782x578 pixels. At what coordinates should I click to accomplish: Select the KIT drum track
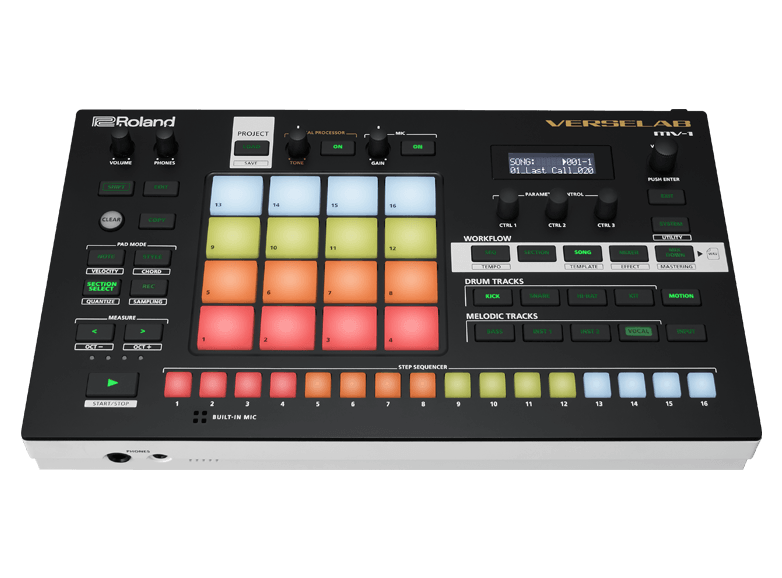tap(633, 296)
